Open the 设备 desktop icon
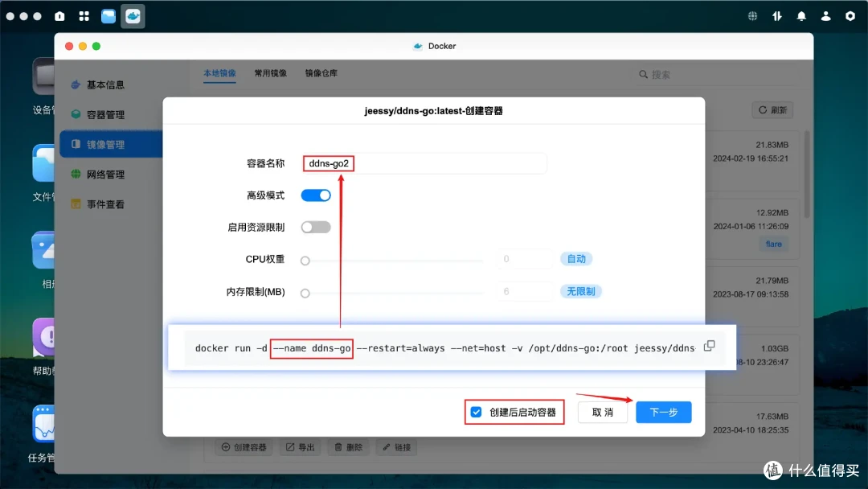Image resolution: width=868 pixels, height=489 pixels. 43,76
